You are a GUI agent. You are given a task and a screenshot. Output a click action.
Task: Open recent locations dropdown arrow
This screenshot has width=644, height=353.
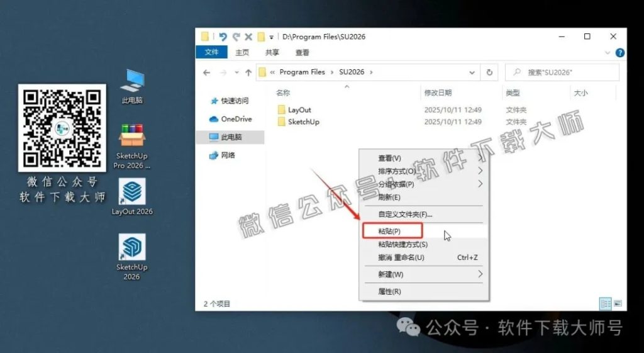pyautogui.click(x=236, y=73)
